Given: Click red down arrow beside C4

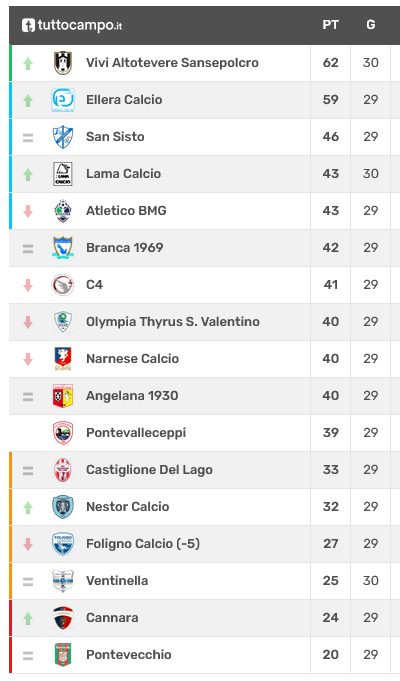Looking at the screenshot, I should point(28,285).
